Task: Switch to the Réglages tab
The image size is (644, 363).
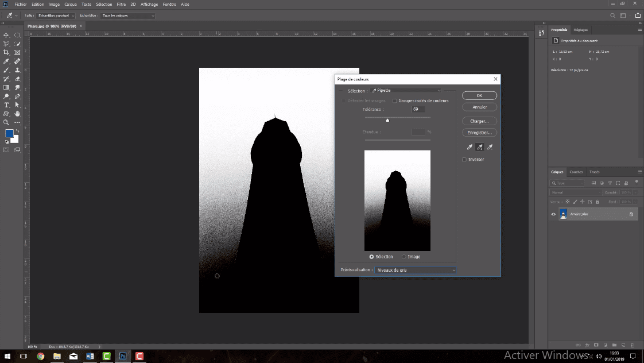Action: 580,30
